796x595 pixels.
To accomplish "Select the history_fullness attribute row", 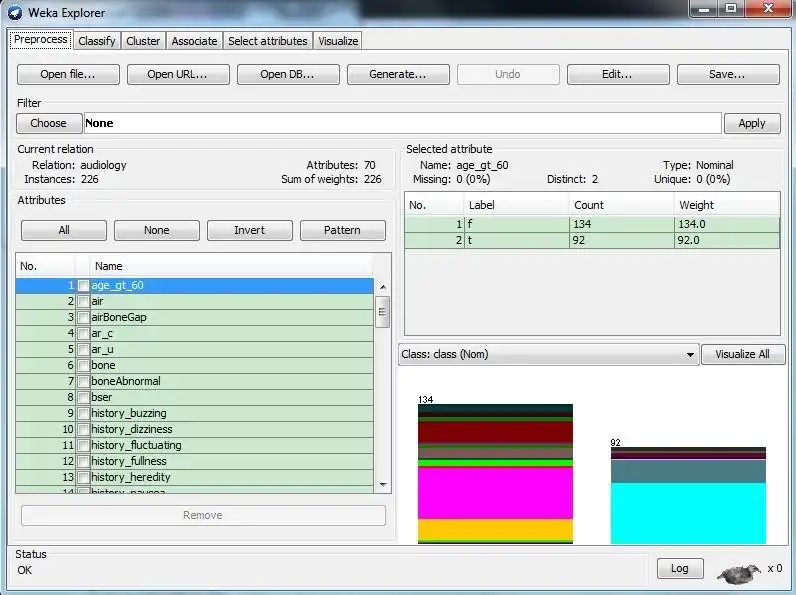I will (195, 461).
